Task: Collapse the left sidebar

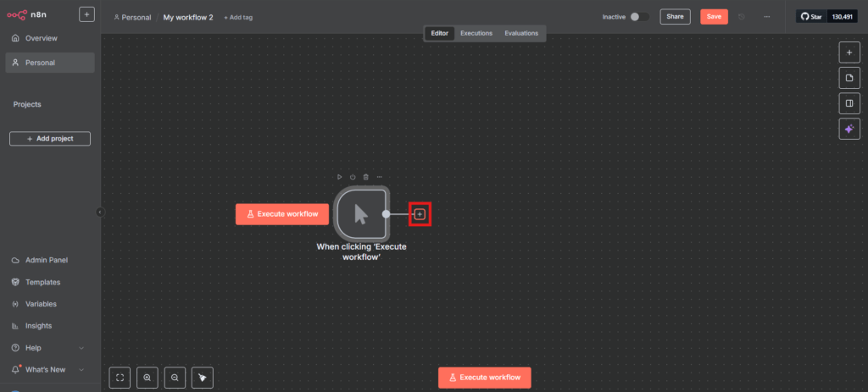Action: pyautogui.click(x=100, y=213)
